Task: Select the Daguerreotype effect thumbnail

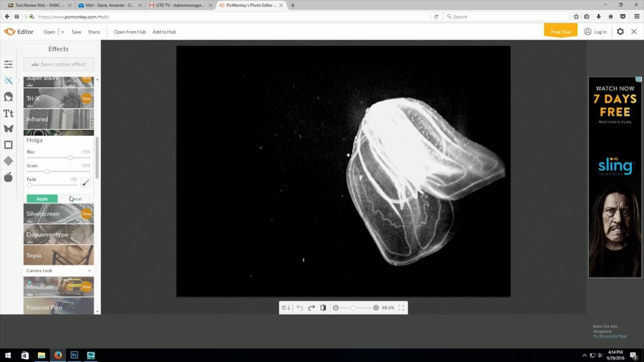Action: pyautogui.click(x=58, y=234)
